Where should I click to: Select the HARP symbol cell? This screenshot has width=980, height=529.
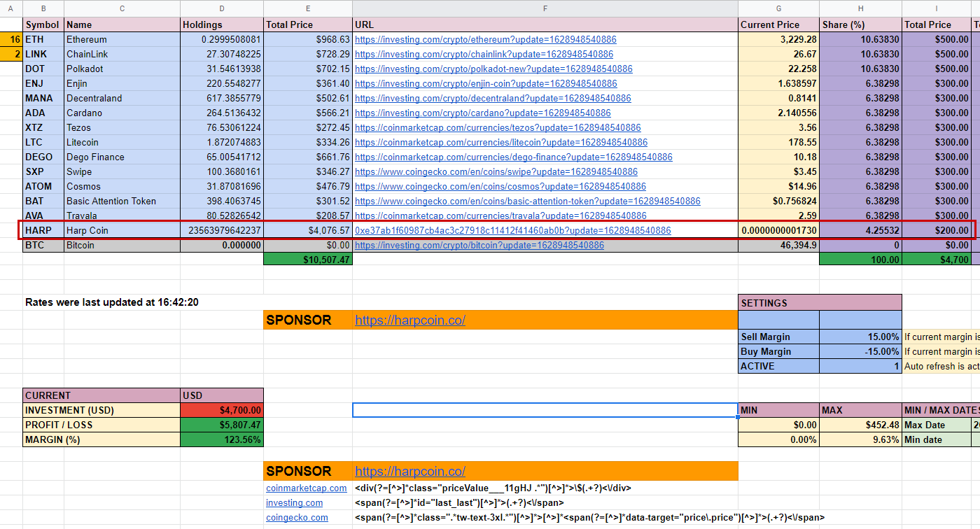click(x=43, y=231)
